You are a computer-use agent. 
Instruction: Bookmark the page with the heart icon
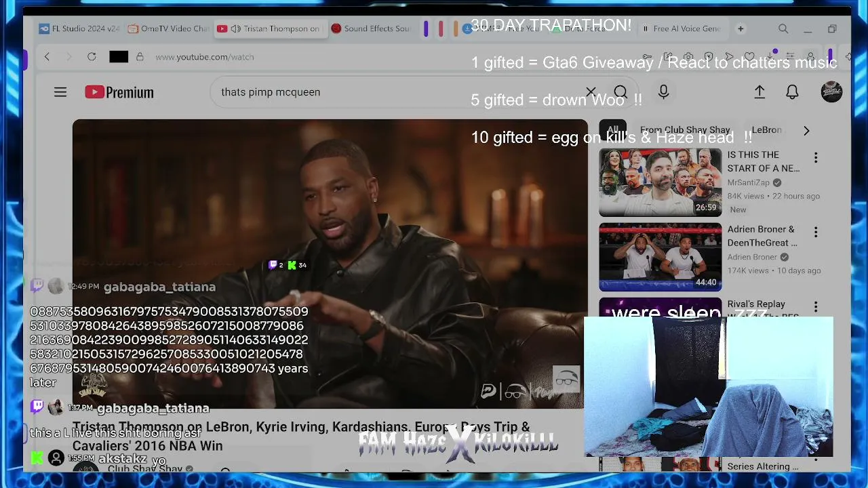(x=749, y=57)
